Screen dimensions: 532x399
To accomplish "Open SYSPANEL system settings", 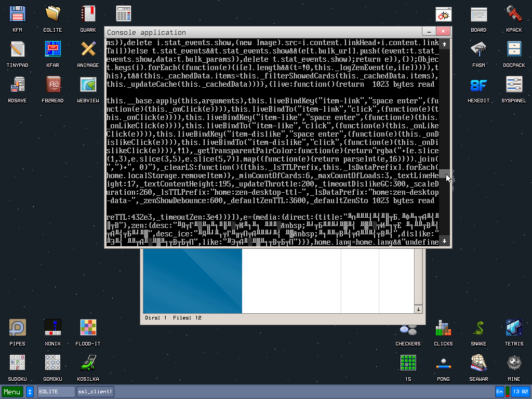I will pyautogui.click(x=514, y=85).
